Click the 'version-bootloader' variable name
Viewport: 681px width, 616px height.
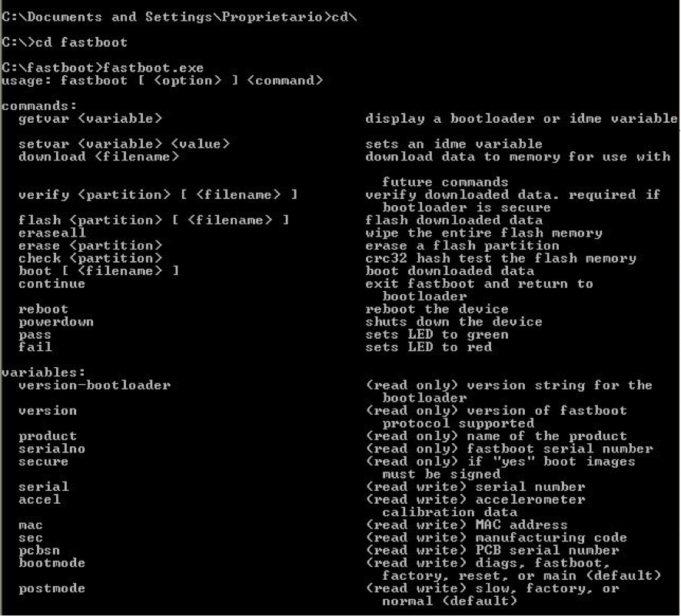[95, 386]
